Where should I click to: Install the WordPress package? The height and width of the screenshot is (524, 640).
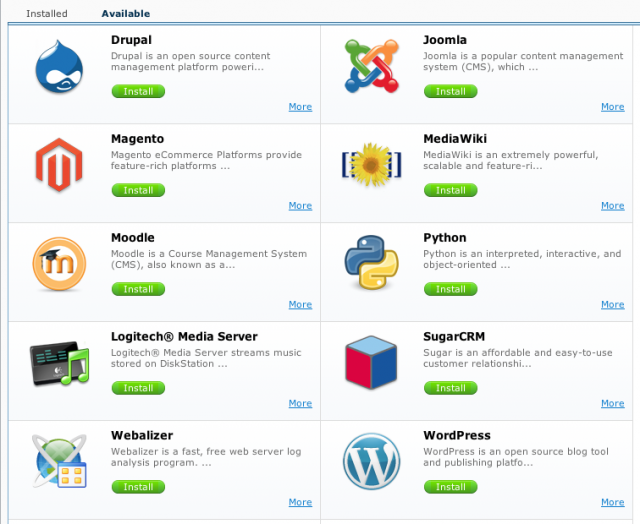pyautogui.click(x=451, y=487)
